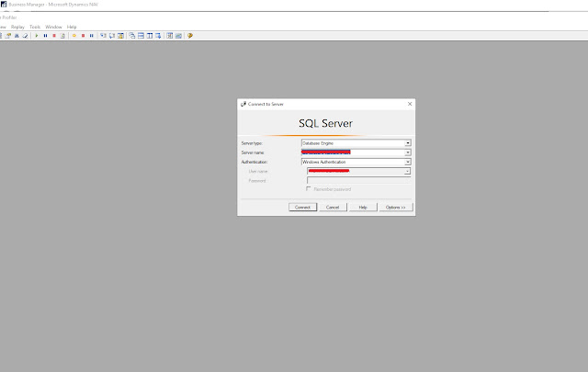Click the Password input field
Viewport: 588px width, 372px height.
click(358, 180)
